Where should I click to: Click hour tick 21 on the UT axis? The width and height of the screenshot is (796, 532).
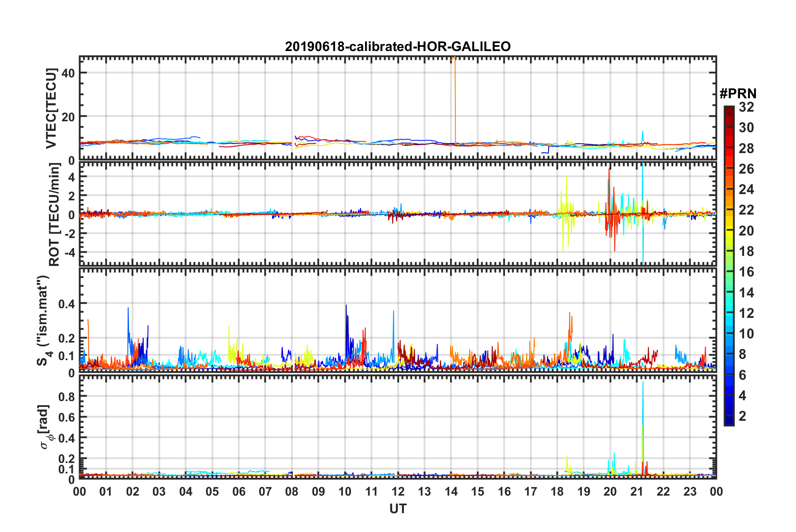(x=637, y=492)
